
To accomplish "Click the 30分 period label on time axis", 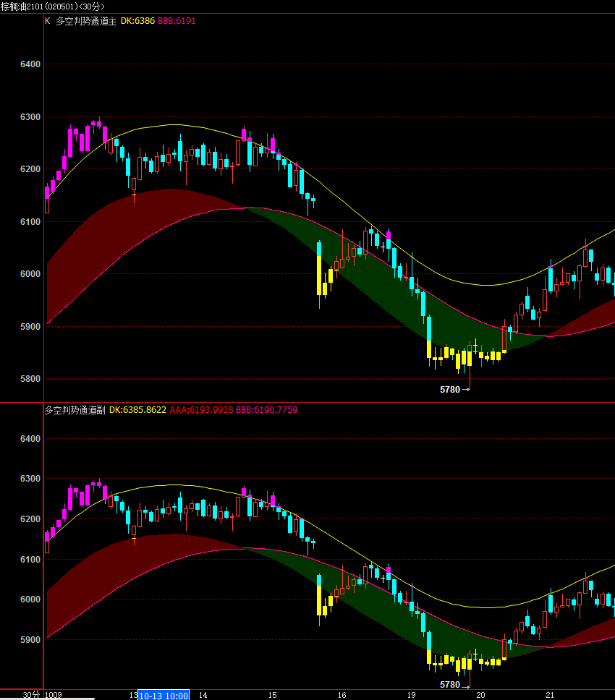I will click(31, 695).
